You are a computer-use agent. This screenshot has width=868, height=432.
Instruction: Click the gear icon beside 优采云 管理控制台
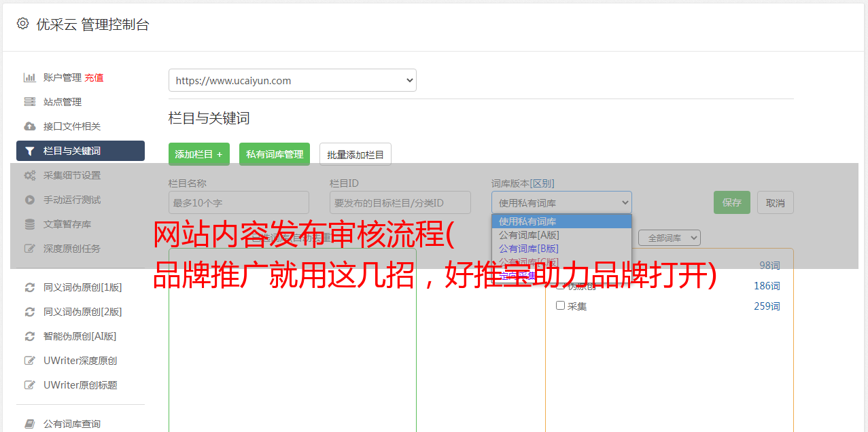point(22,24)
